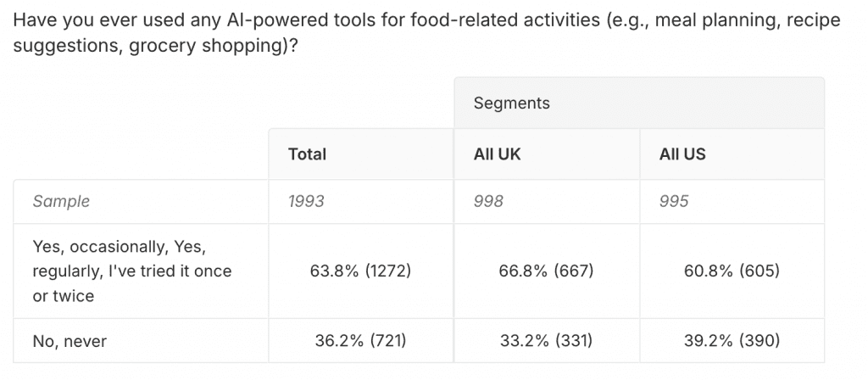Click the UK sample value 998

point(489,202)
